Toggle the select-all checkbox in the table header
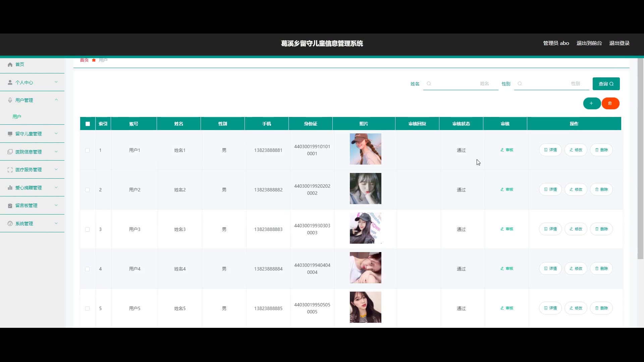The height and width of the screenshot is (362, 644). tap(88, 124)
